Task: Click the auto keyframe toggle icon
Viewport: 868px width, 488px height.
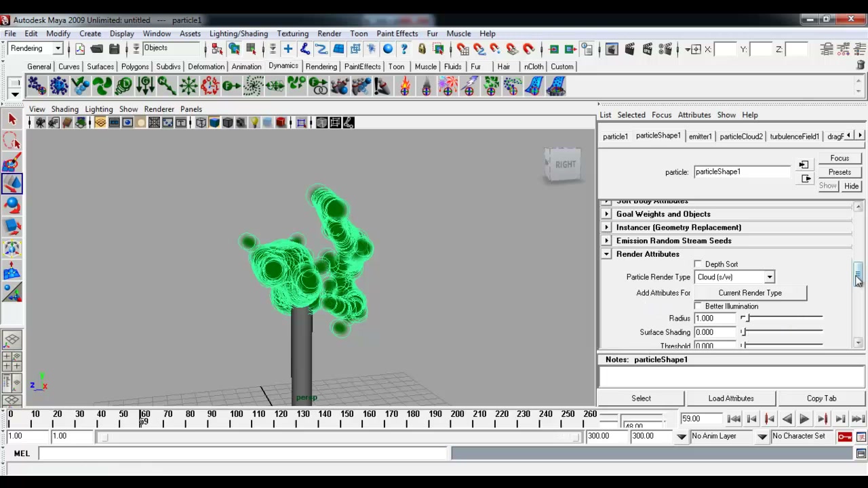Action: pyautogui.click(x=845, y=436)
